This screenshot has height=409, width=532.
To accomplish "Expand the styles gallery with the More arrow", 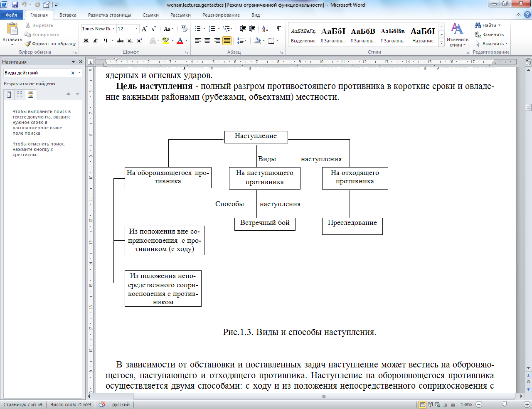I will 442,43.
